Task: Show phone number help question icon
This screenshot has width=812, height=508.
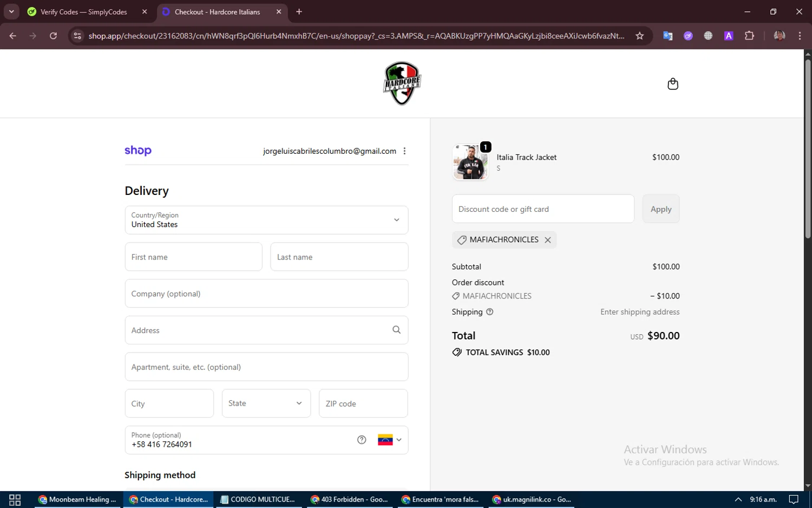Action: pyautogui.click(x=362, y=440)
